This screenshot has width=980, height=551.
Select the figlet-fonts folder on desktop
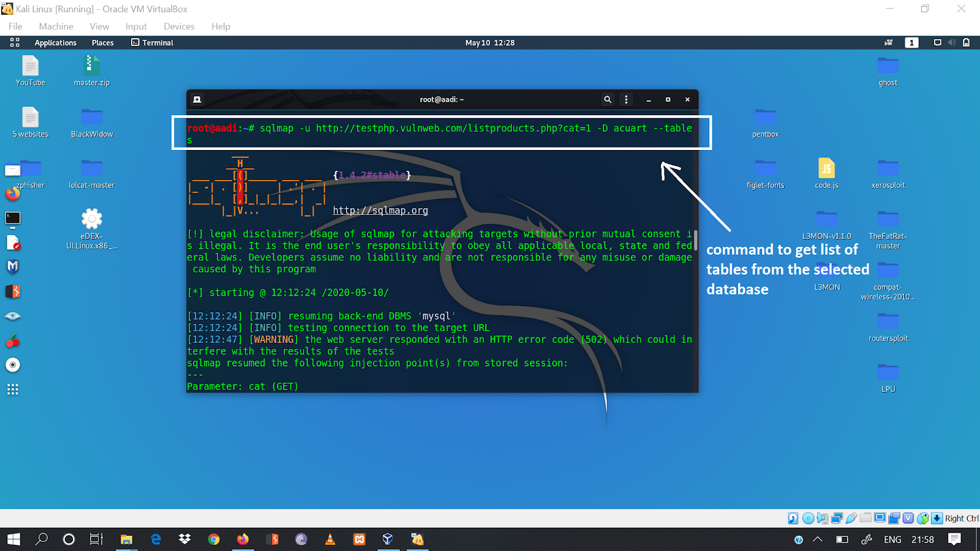(x=766, y=174)
